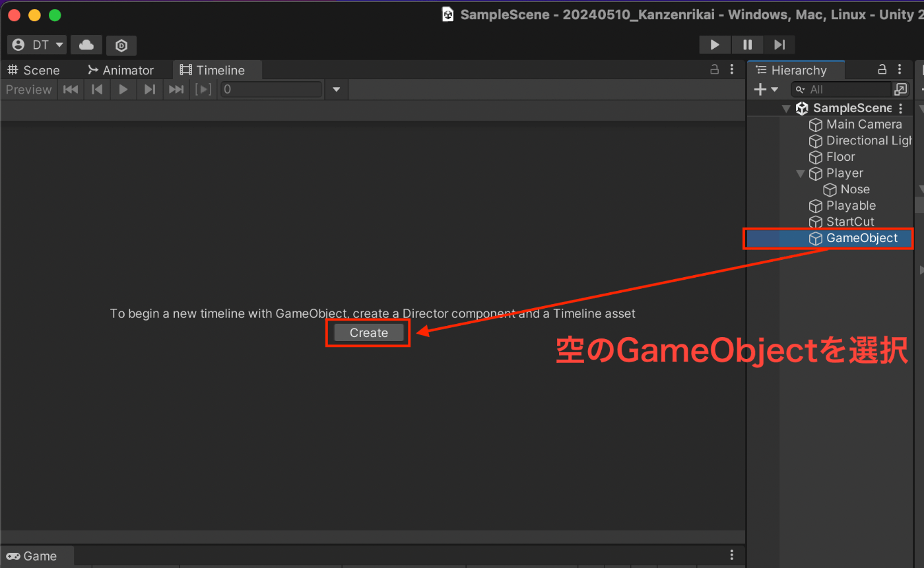
Task: Close the Unity window red button
Action: coord(15,15)
